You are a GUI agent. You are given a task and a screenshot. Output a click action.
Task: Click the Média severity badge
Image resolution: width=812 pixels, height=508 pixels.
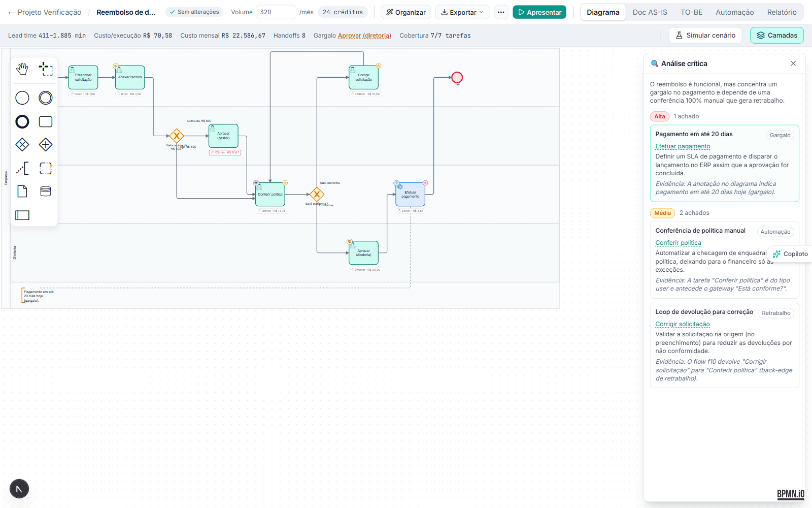663,213
